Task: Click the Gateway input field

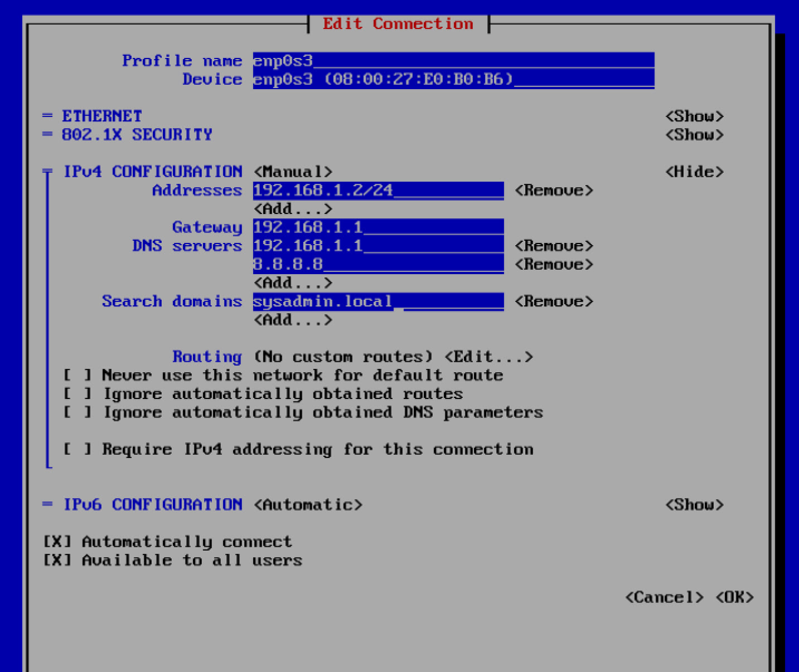Action: point(374,227)
